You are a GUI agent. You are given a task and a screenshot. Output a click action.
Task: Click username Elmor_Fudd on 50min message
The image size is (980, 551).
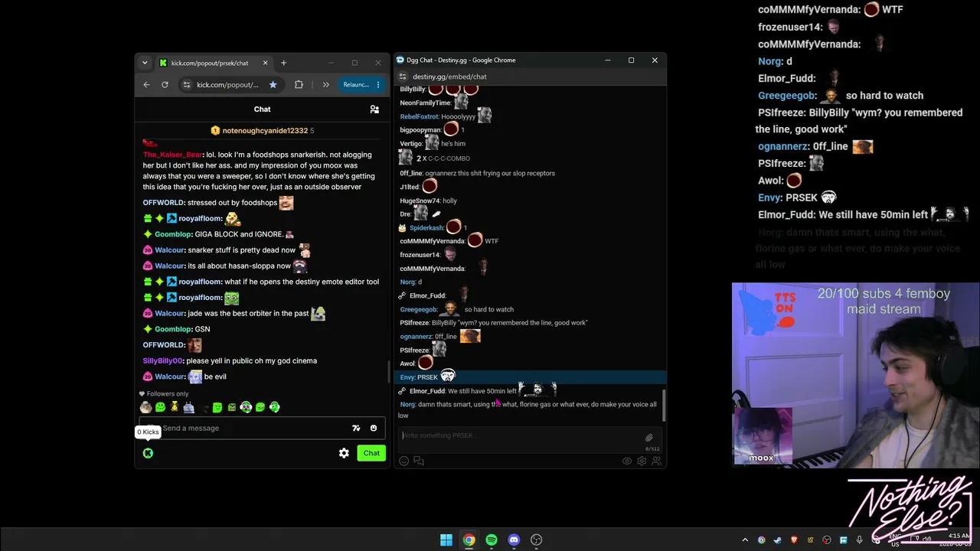427,391
